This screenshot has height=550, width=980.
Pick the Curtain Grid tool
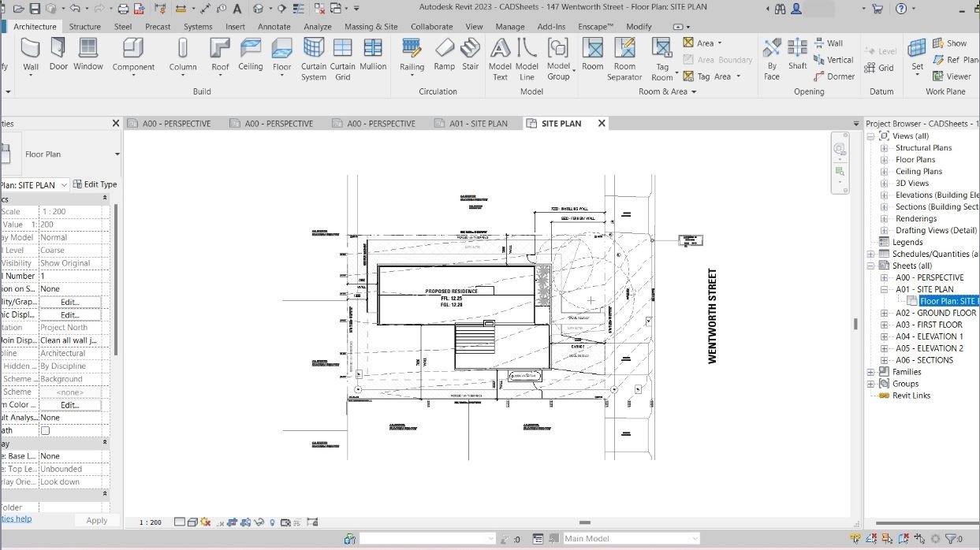click(342, 59)
